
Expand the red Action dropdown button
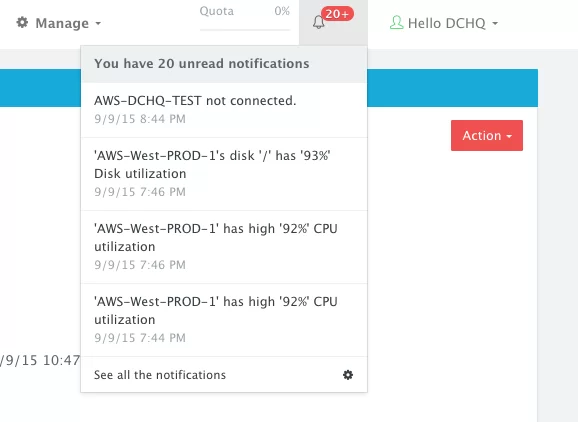click(x=487, y=135)
